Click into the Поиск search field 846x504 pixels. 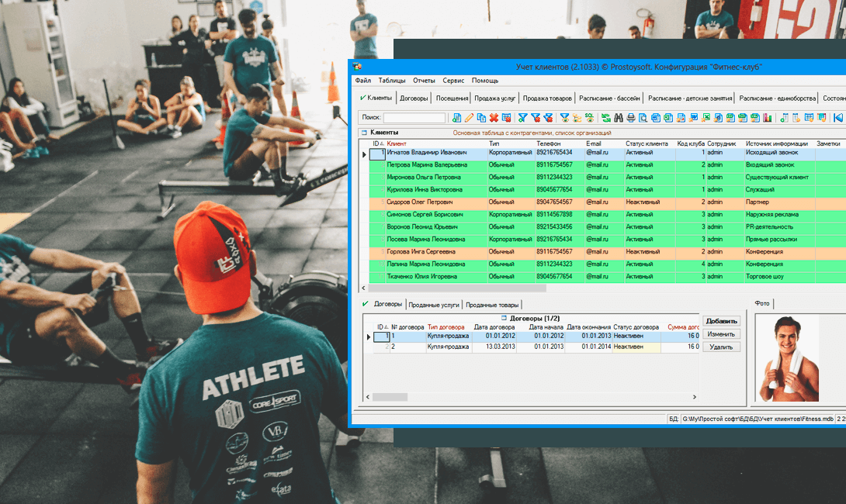(x=414, y=118)
